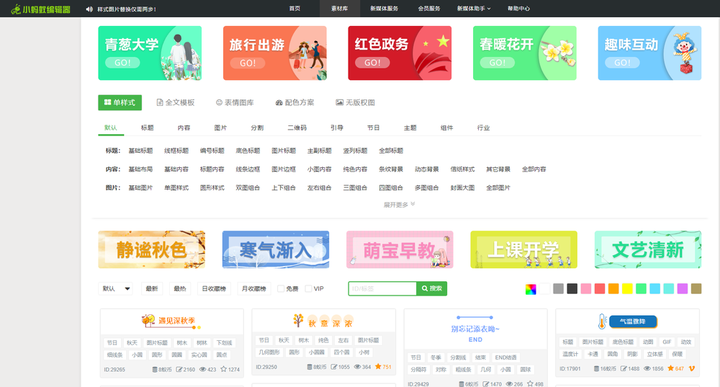Switch to the 标题 category tab
Viewport: 720px width, 387px height.
tap(147, 128)
